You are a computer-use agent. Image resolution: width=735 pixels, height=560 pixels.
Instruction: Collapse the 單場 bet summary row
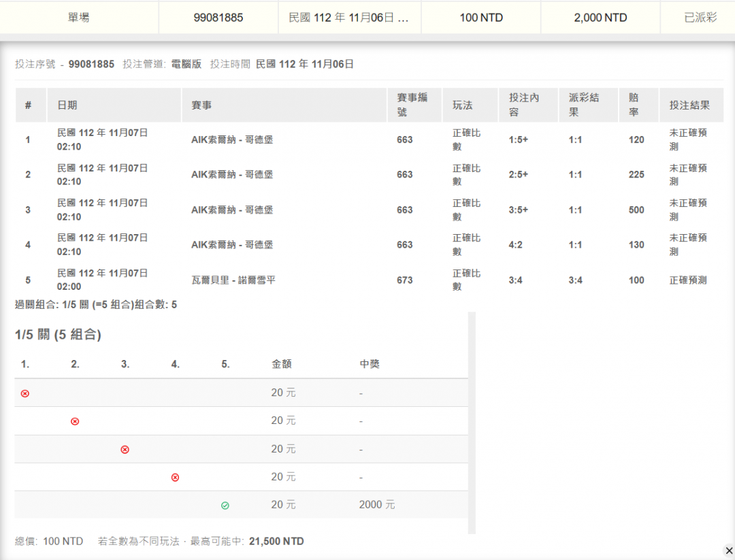79,18
